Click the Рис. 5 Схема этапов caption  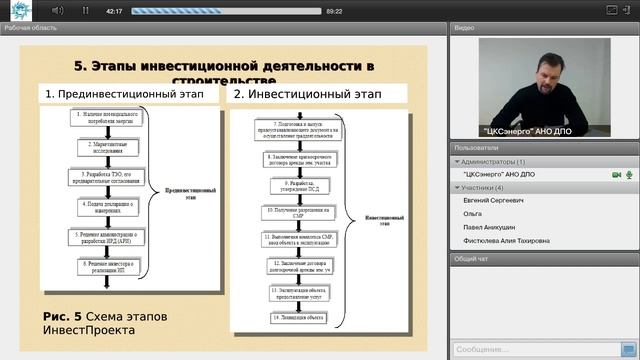[x=105, y=323]
